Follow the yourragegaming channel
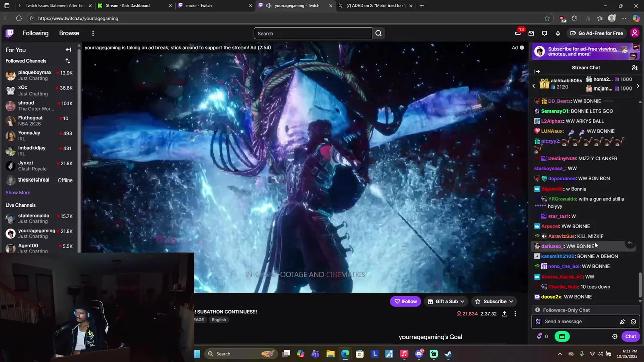The image size is (644, 362). pyautogui.click(x=406, y=301)
